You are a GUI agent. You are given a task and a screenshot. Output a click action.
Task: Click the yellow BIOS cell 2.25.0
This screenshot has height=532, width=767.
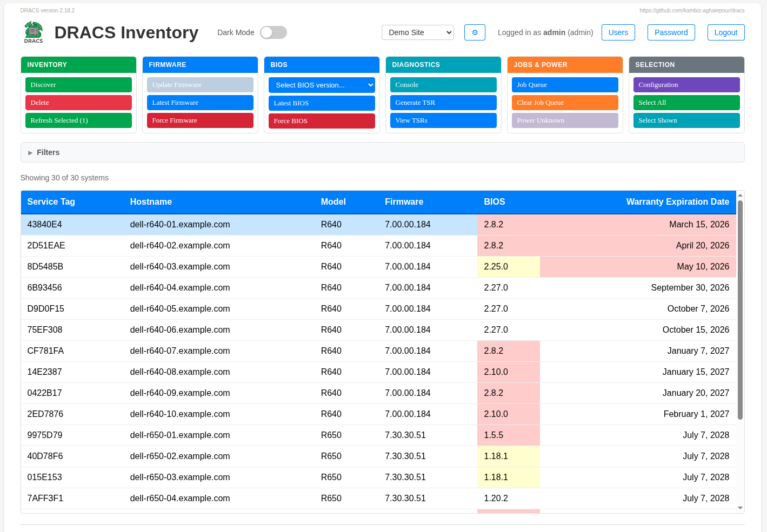pos(509,267)
